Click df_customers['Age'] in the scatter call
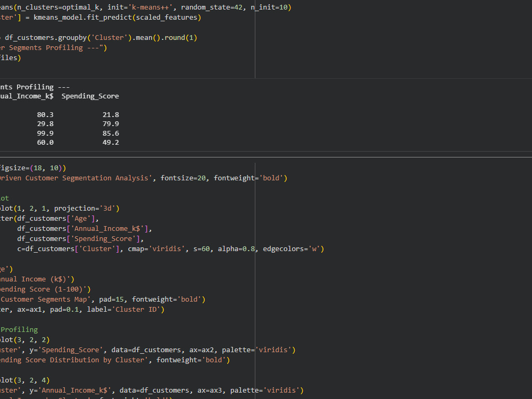532x399 pixels. click(56, 219)
